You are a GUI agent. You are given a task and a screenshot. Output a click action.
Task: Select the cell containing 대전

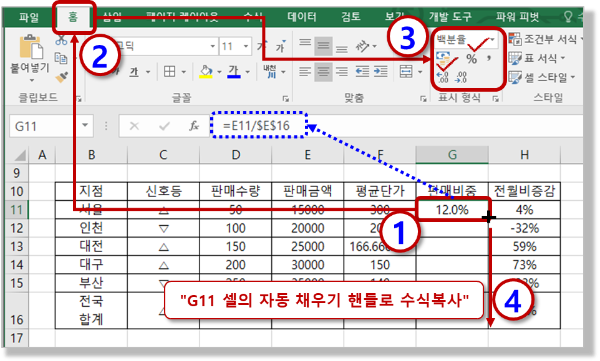(x=91, y=247)
